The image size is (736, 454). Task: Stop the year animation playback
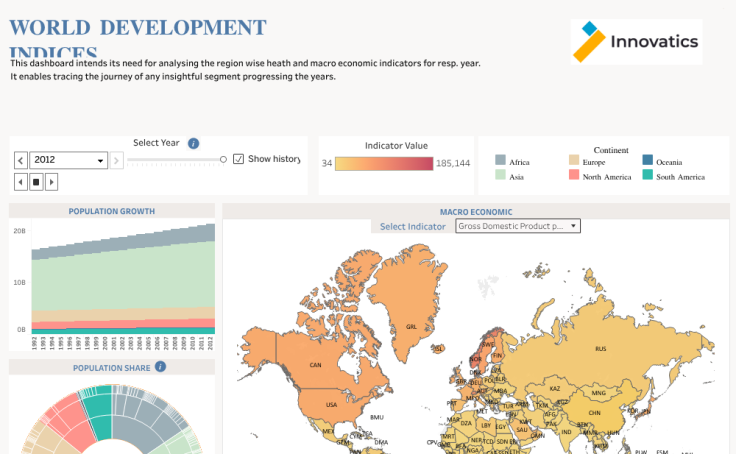36,181
